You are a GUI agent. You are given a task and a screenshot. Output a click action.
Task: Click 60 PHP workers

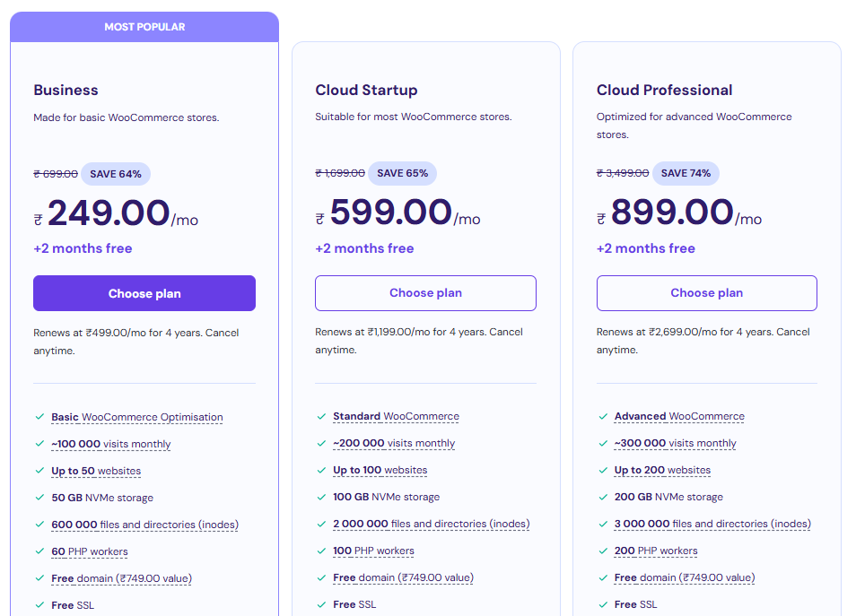pos(90,551)
